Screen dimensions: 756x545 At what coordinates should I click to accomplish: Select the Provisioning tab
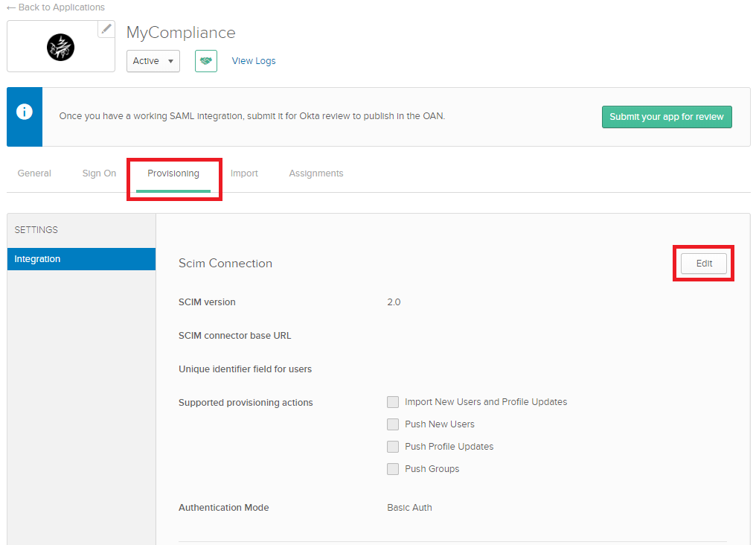[x=173, y=173]
